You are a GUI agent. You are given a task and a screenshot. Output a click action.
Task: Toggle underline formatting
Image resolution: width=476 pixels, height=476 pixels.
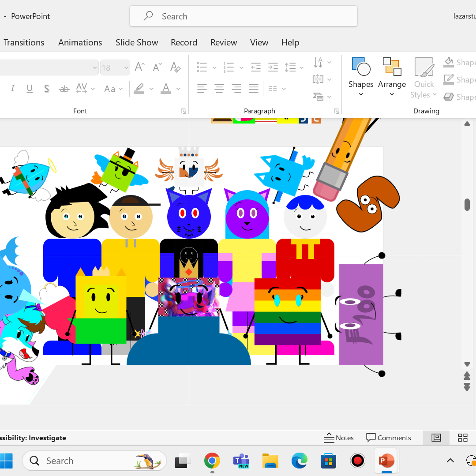tap(30, 89)
